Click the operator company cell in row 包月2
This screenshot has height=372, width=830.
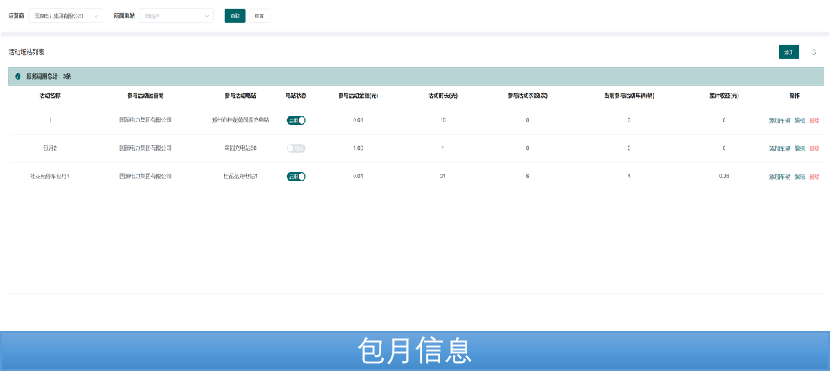pos(146,149)
